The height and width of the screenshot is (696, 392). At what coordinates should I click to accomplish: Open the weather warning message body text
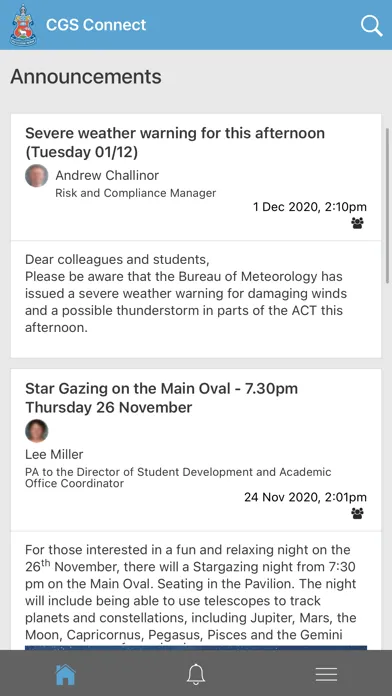click(x=186, y=293)
